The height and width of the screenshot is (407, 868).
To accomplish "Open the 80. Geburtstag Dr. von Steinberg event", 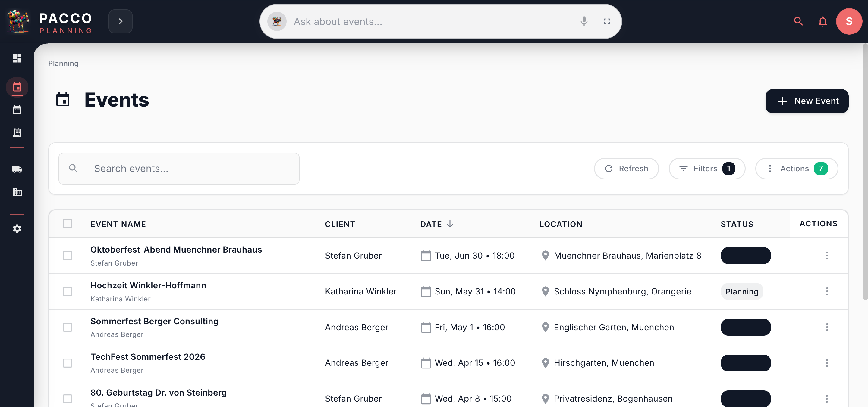I will tap(158, 393).
